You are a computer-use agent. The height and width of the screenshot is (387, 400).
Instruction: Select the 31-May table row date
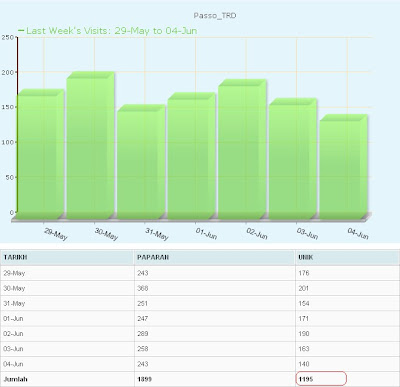coord(14,304)
